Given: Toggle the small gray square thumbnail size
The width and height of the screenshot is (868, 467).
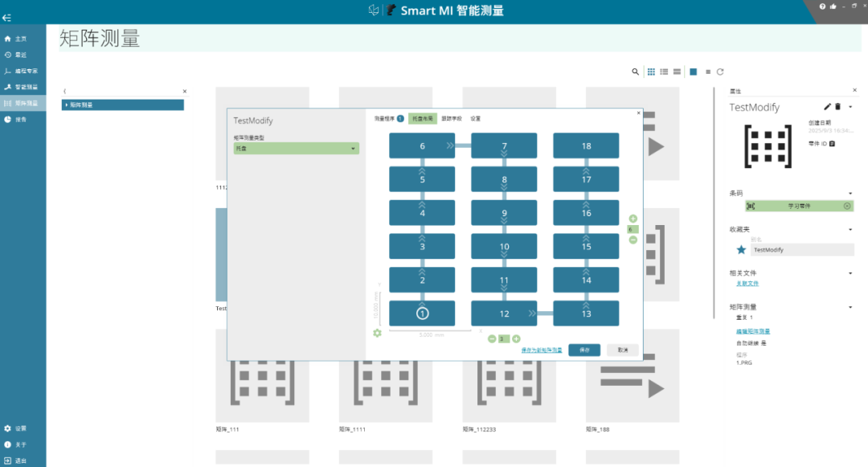Looking at the screenshot, I should click(x=708, y=72).
